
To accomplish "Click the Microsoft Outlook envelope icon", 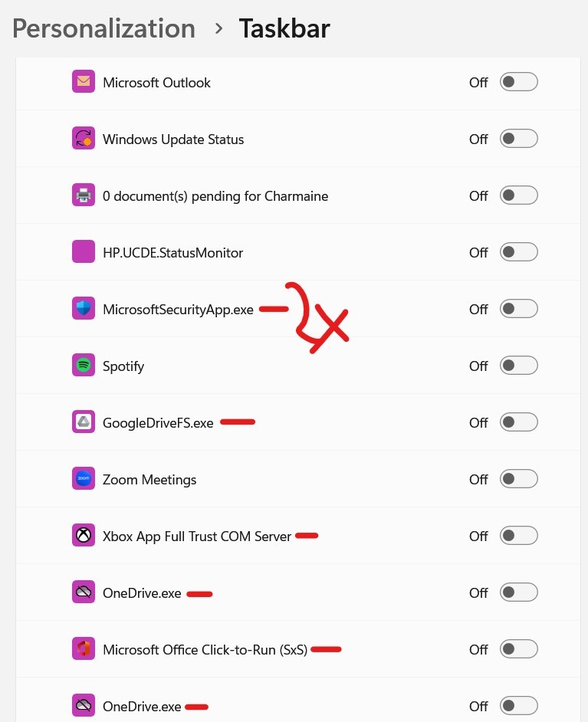I will tap(83, 82).
